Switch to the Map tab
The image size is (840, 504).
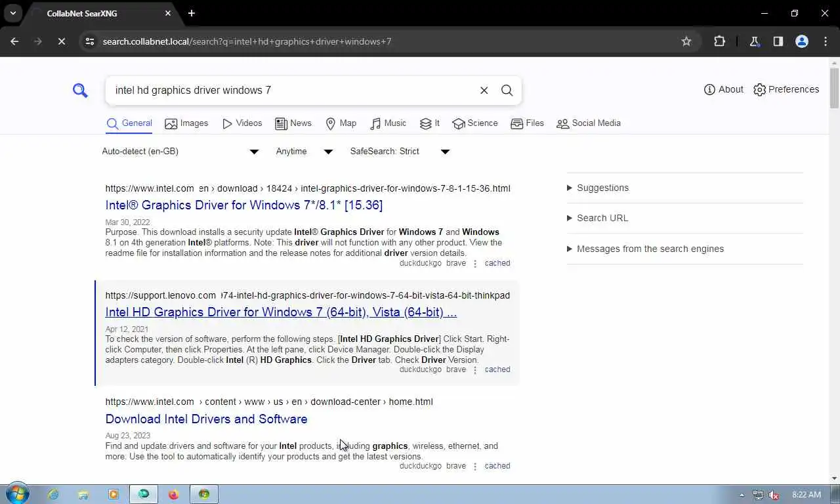click(341, 123)
